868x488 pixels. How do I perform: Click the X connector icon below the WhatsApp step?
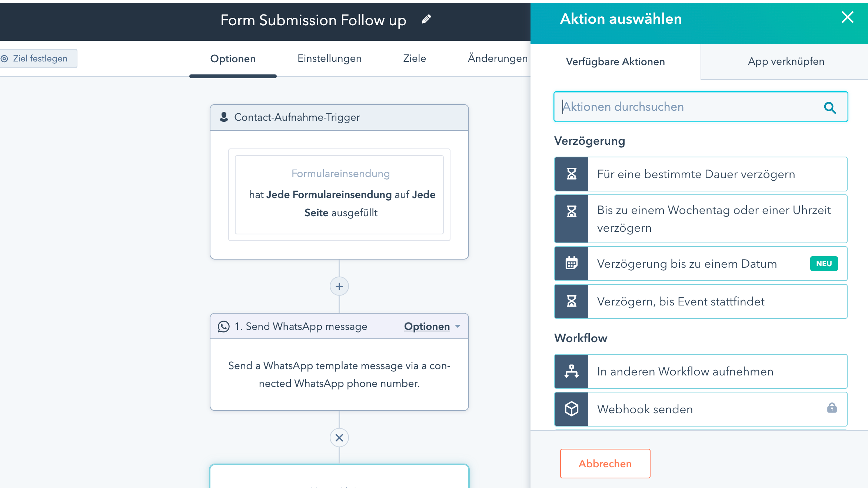tap(339, 437)
